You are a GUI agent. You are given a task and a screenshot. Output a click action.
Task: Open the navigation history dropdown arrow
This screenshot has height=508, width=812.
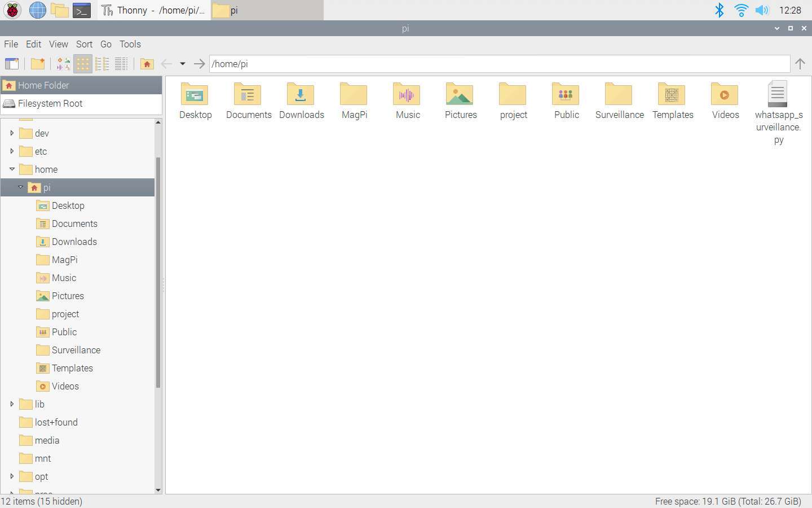[x=183, y=64]
